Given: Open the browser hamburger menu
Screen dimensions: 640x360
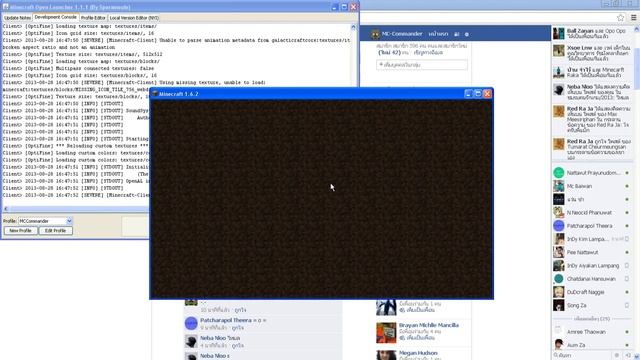Looking at the screenshot, I should tap(633, 18).
